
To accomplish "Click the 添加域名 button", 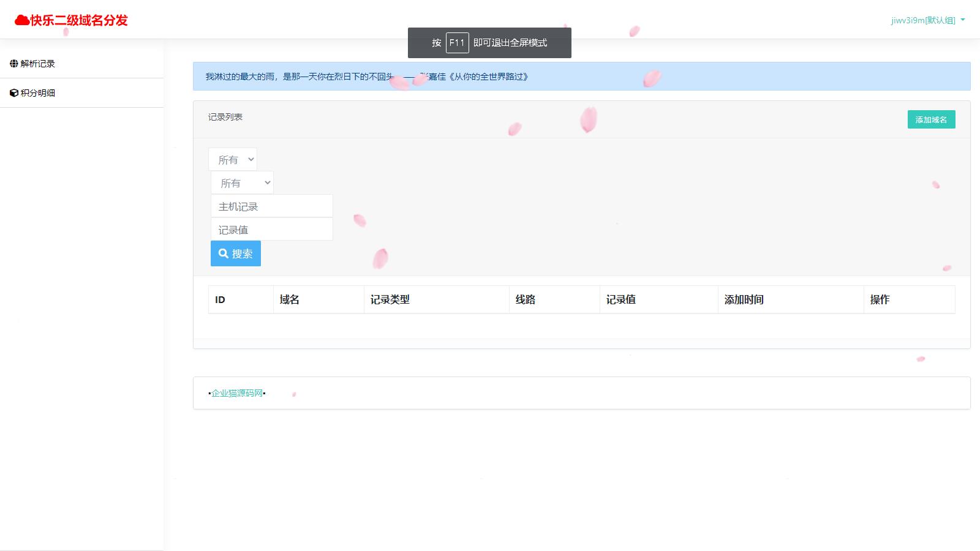I will [931, 119].
